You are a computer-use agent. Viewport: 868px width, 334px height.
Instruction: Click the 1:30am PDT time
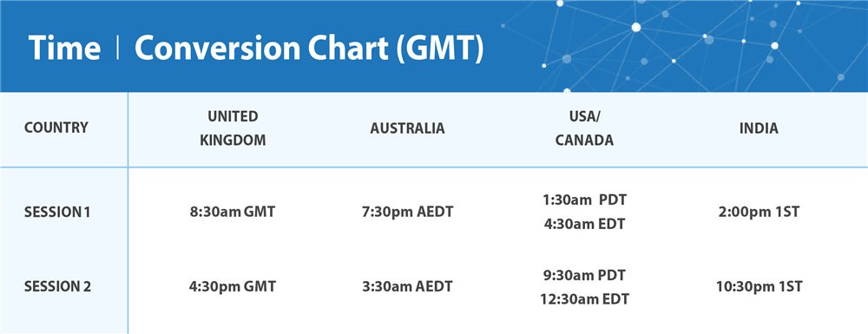tap(584, 200)
